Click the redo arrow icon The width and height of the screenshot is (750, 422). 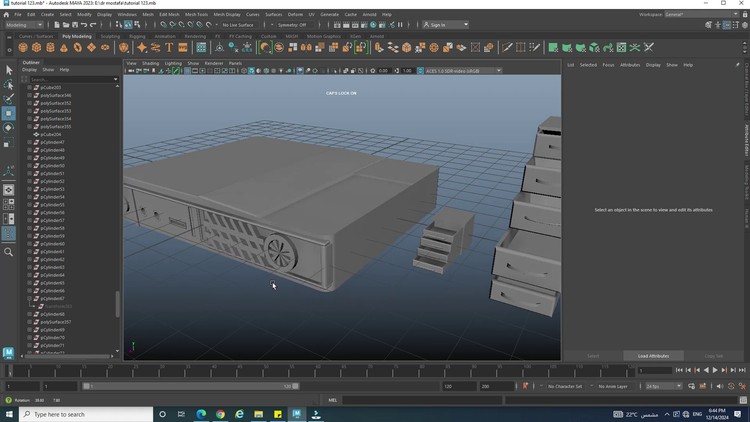(x=93, y=25)
